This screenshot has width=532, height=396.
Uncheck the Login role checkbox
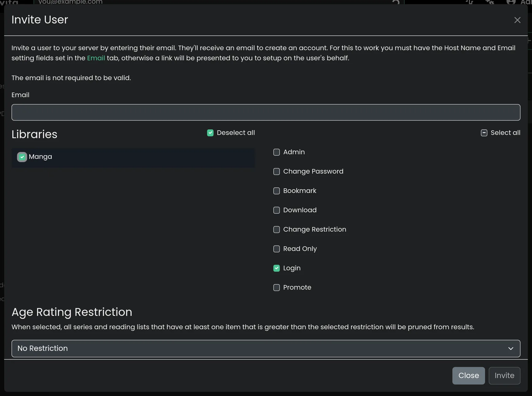tap(276, 268)
